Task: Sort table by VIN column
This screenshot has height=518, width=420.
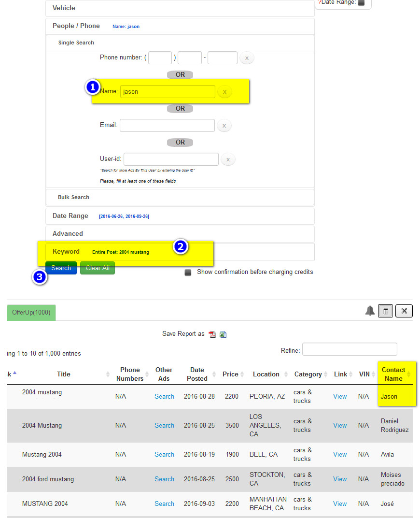Action: coord(364,374)
